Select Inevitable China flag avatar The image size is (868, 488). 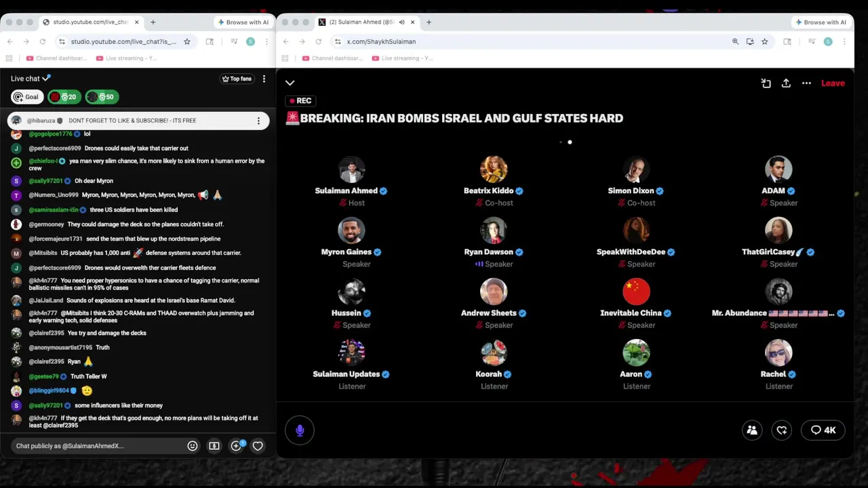pyautogui.click(x=636, y=291)
